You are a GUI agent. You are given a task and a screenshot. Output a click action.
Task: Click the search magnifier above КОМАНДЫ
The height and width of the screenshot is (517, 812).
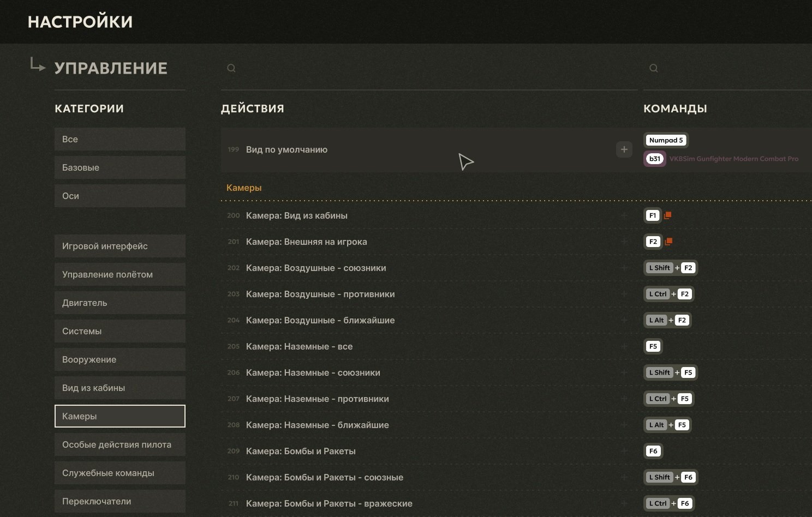point(654,68)
